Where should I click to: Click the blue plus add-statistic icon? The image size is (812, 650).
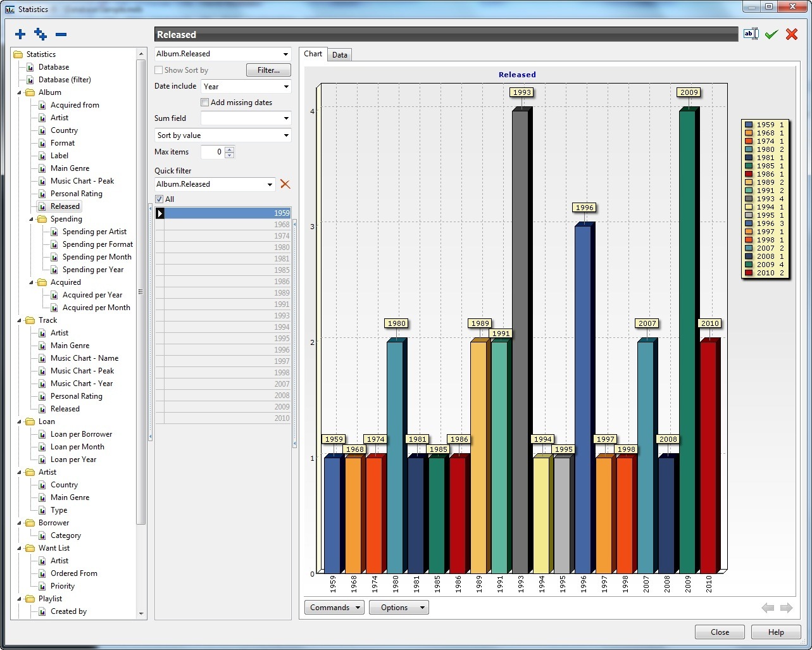pos(20,34)
